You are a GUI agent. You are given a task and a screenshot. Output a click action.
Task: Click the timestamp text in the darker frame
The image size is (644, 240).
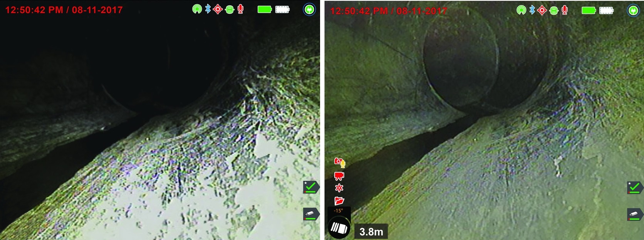[x=64, y=10]
